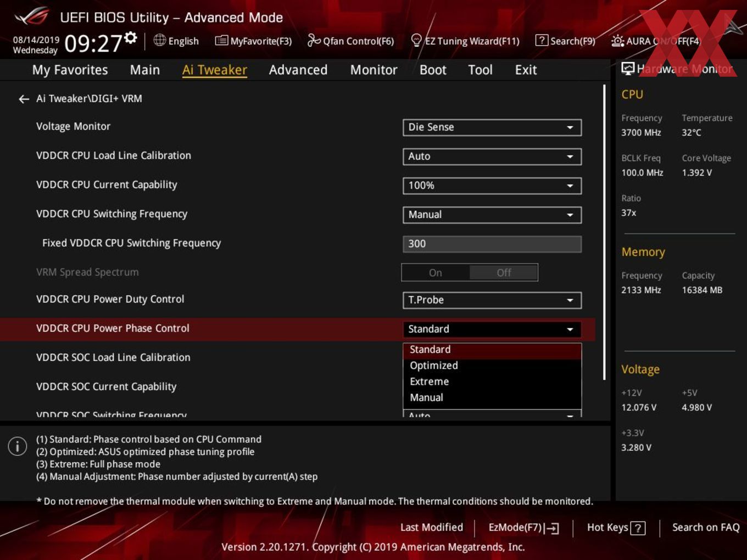Select Standard in phase control list
This screenshot has height=560, width=747.
492,350
